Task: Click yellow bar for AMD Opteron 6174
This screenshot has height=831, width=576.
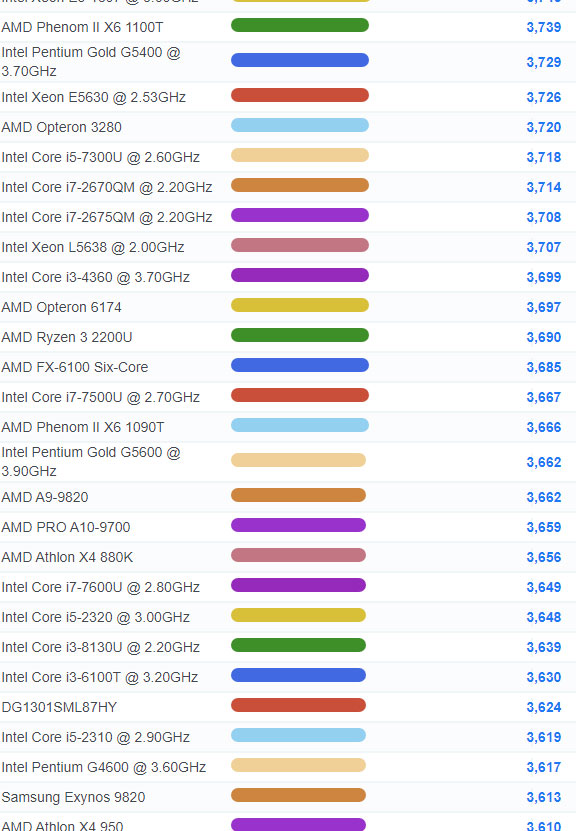Action: (x=300, y=305)
